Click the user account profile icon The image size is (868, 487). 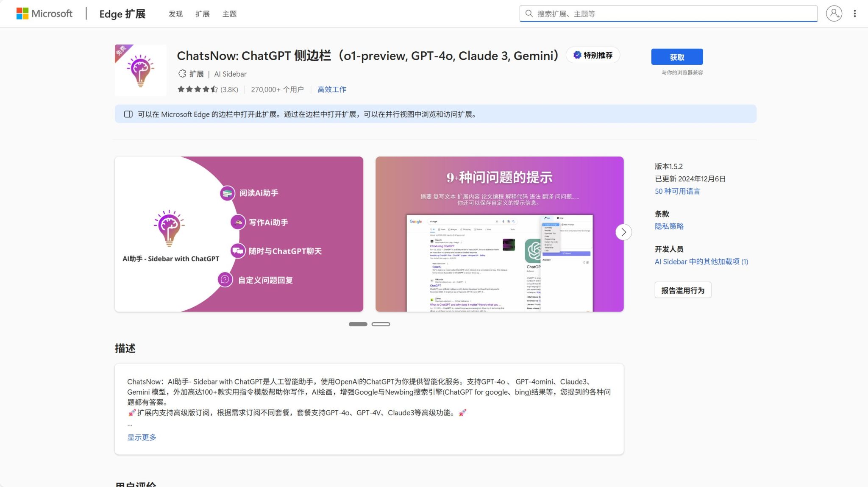(x=833, y=13)
